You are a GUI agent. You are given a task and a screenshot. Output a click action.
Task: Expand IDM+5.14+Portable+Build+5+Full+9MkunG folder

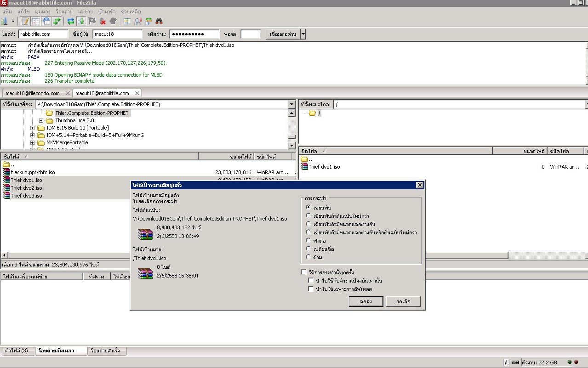tap(32, 135)
